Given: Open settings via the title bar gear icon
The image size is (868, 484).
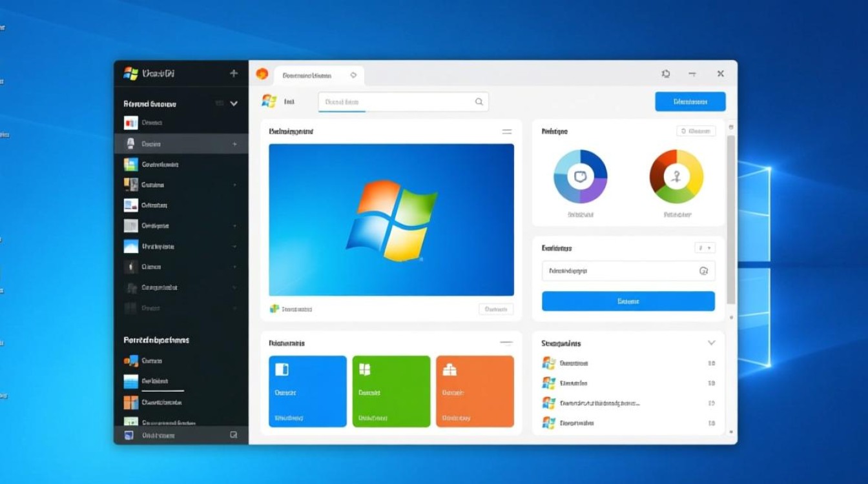Looking at the screenshot, I should point(666,74).
